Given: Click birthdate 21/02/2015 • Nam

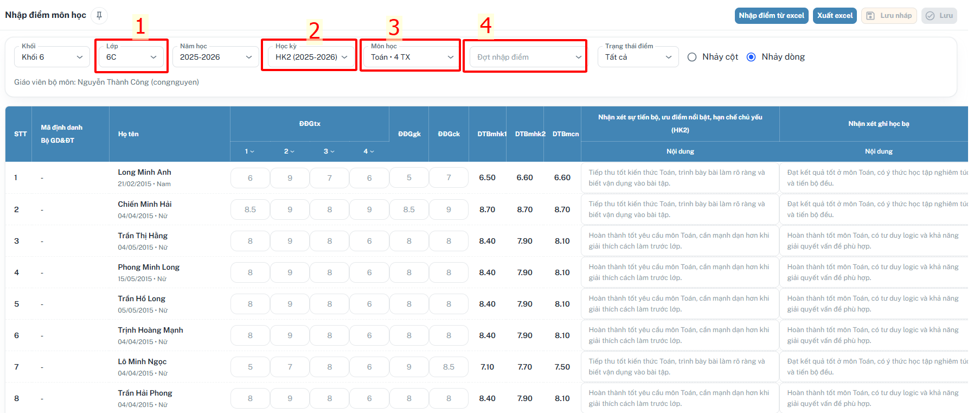Looking at the screenshot, I should pos(144,184).
